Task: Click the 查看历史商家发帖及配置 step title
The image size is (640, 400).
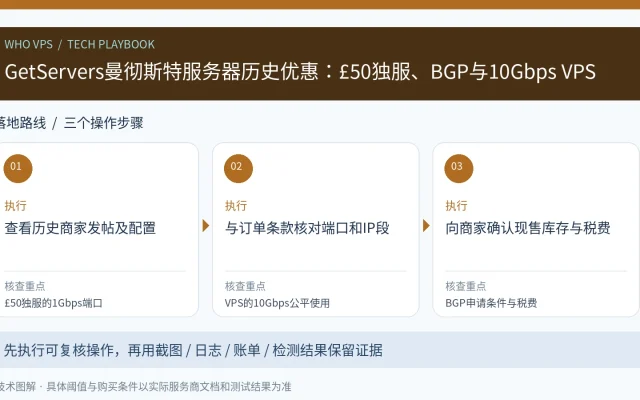Action: pos(80,228)
